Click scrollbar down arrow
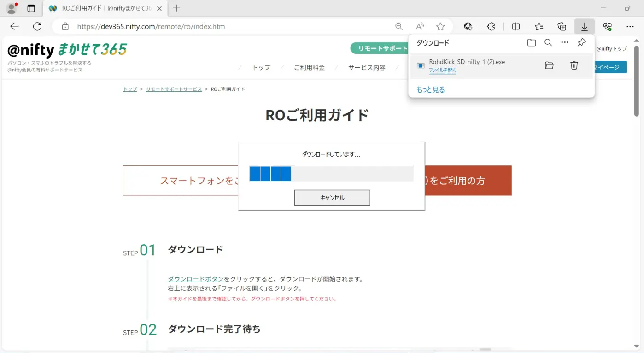Viewport: 644px width, 353px height. click(x=637, y=346)
